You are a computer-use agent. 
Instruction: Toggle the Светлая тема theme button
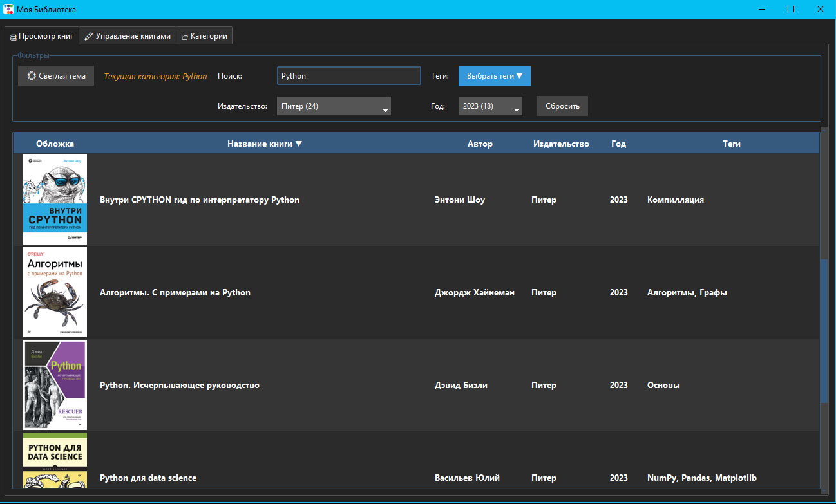(56, 75)
